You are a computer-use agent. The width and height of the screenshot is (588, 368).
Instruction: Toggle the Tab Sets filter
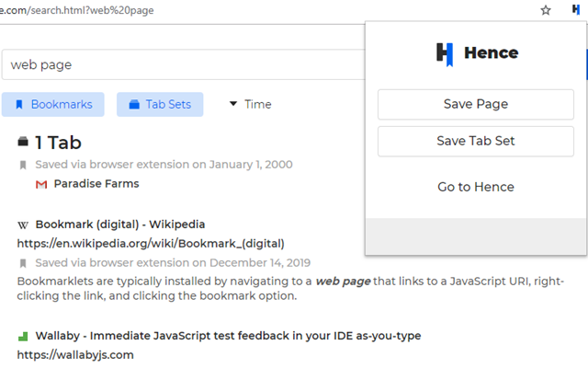pyautogui.click(x=160, y=104)
